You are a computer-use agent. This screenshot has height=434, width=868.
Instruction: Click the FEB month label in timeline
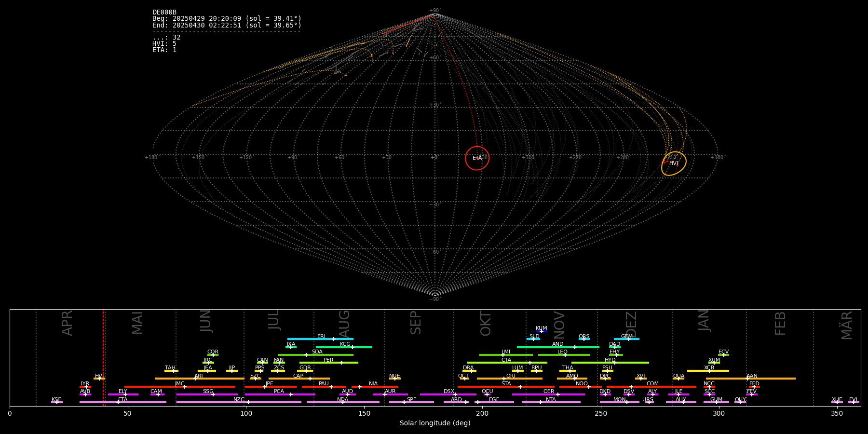(780, 323)
